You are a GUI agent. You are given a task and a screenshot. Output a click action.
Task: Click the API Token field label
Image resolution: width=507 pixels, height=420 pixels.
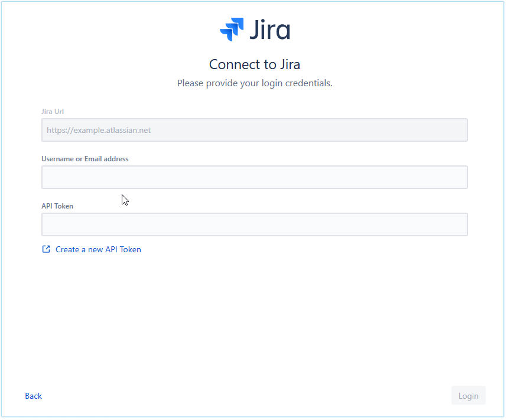click(57, 206)
